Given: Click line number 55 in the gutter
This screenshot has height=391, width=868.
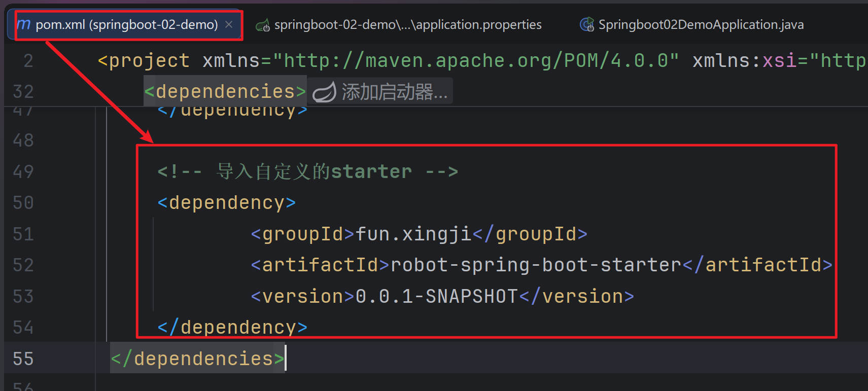Looking at the screenshot, I should coord(23,359).
